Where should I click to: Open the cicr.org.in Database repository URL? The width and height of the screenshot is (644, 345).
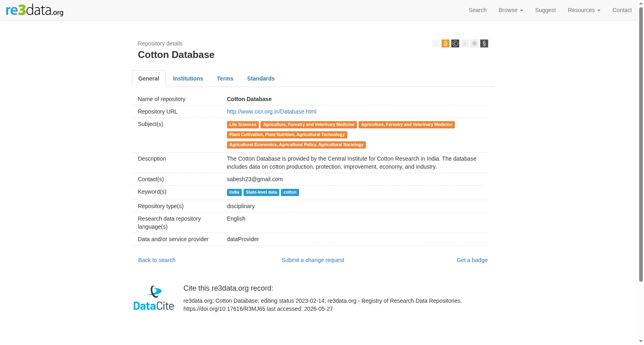[x=272, y=112]
